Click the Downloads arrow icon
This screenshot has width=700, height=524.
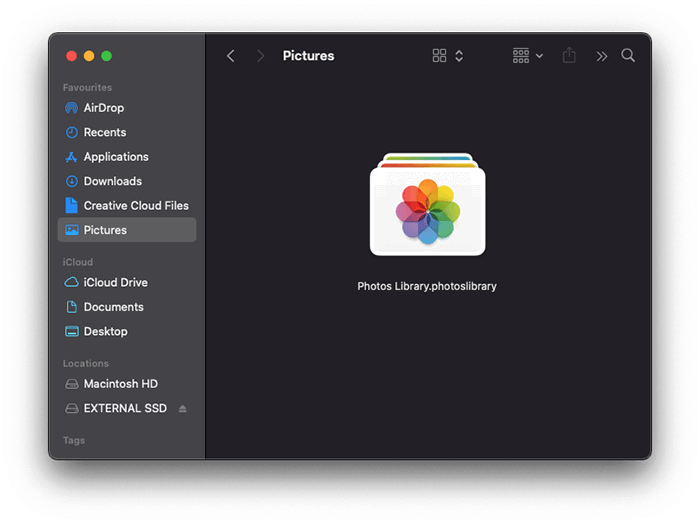(x=71, y=181)
